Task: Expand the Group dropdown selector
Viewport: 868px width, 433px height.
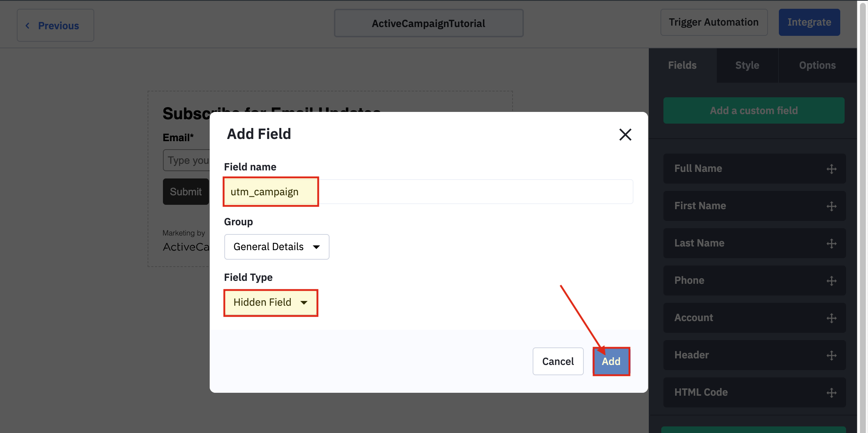Action: tap(276, 246)
